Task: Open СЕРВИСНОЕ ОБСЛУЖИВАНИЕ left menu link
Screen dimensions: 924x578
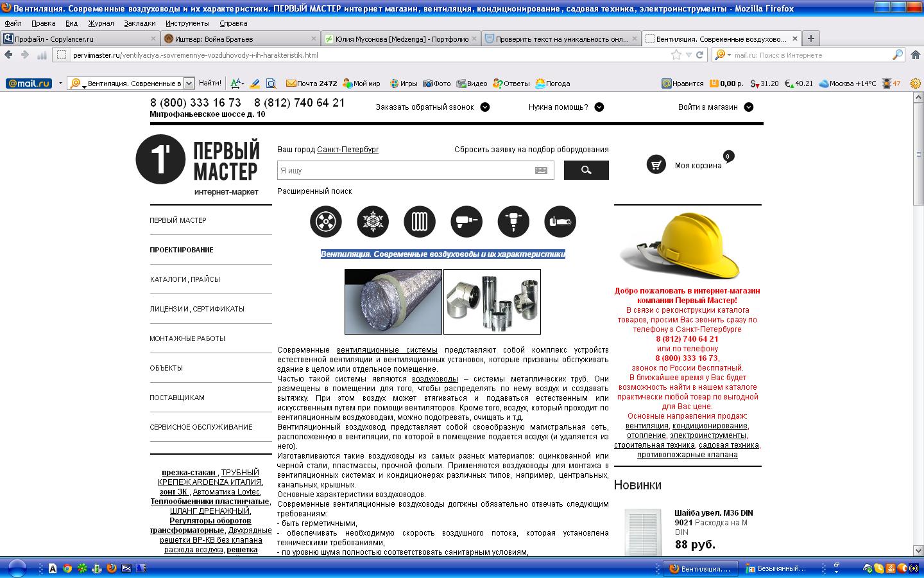Action: click(x=201, y=427)
